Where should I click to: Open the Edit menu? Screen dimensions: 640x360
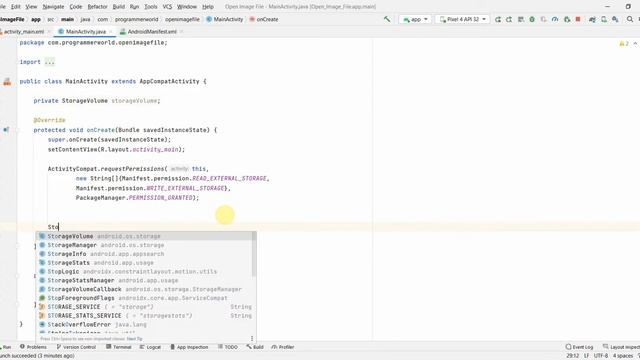[16, 7]
